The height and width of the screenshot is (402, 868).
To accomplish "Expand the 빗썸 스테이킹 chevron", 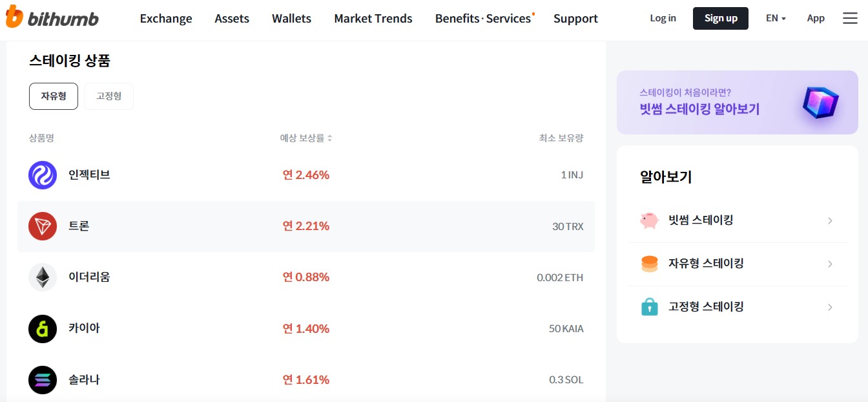I will click(830, 221).
